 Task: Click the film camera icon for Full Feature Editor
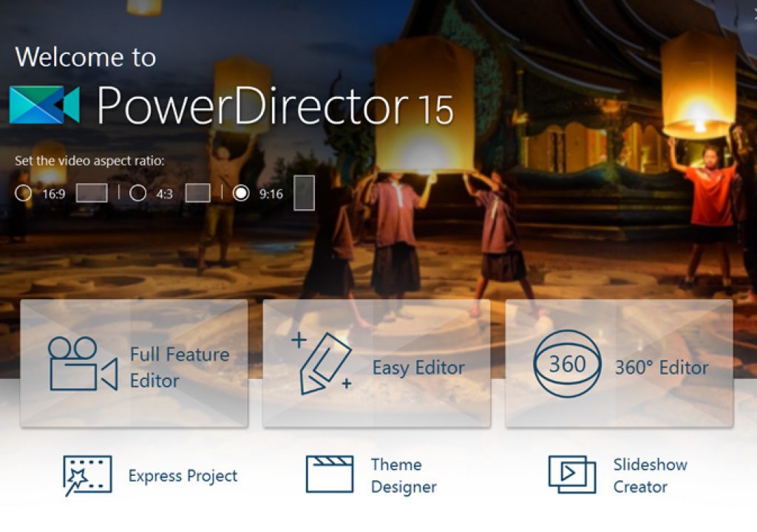click(83, 364)
